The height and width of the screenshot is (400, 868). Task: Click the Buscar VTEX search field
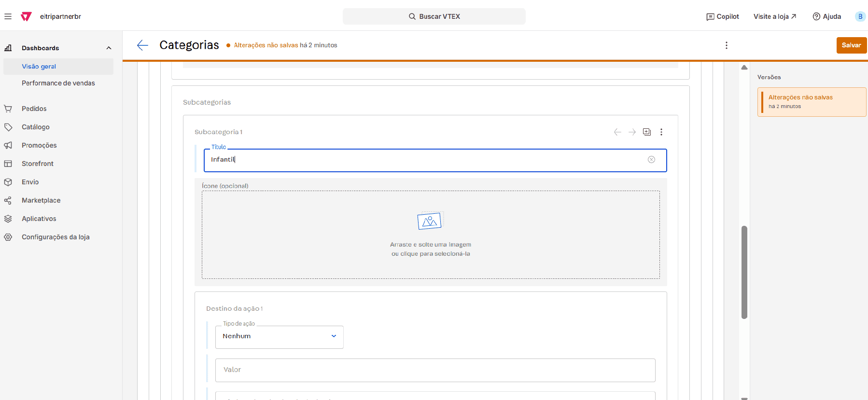tap(434, 16)
